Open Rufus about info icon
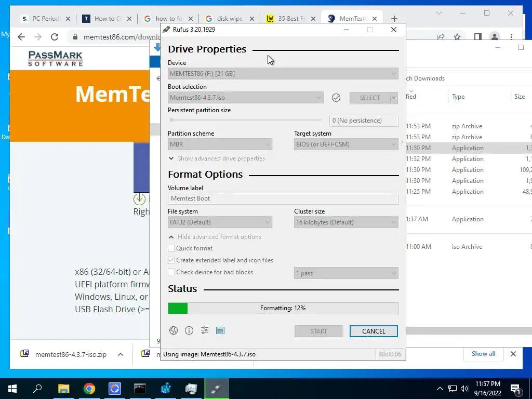532x399 pixels. [x=189, y=330]
